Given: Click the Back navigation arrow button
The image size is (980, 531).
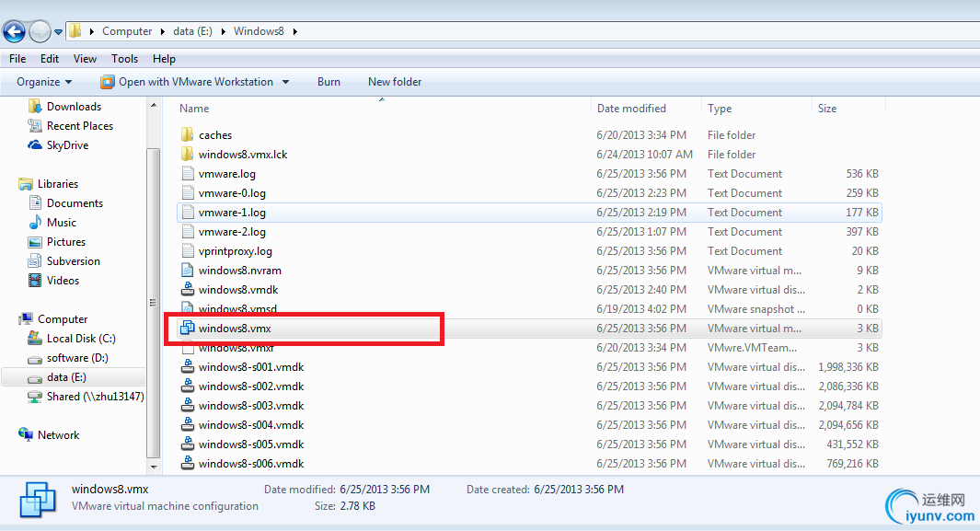Looking at the screenshot, I should pos(15,31).
